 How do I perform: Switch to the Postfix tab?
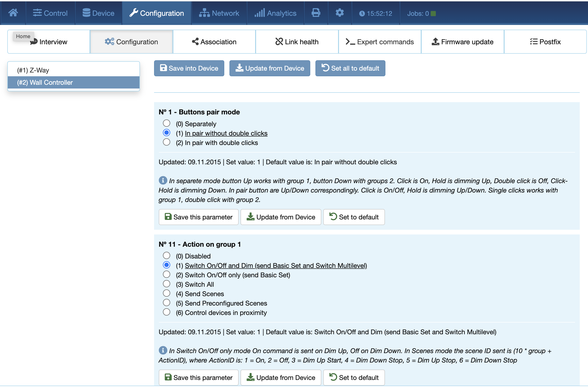545,42
